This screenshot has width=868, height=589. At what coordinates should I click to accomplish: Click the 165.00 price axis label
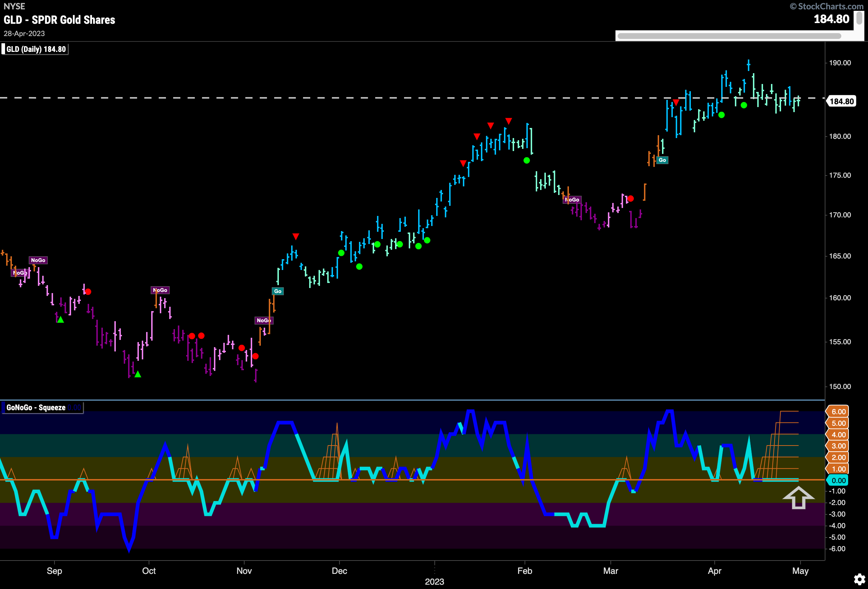coord(840,256)
